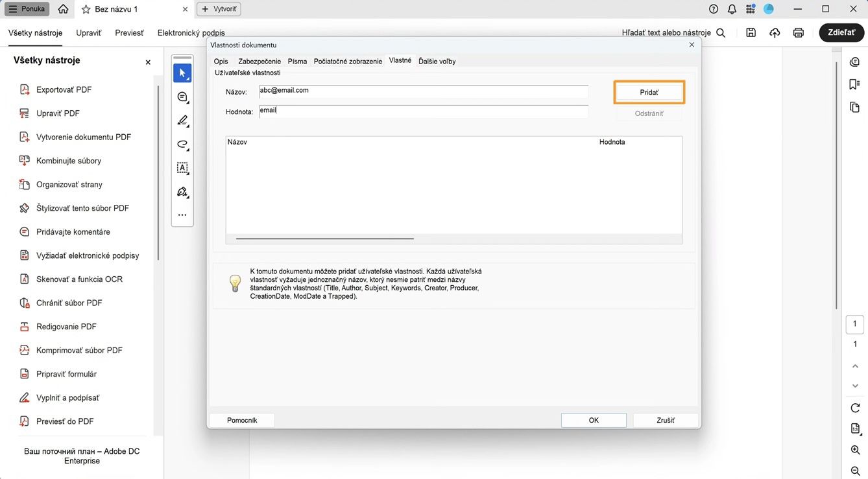Screen dimensions: 868x479
Task: Open Štylizovať tento súbor PDF
Action: pyautogui.click(x=82, y=208)
